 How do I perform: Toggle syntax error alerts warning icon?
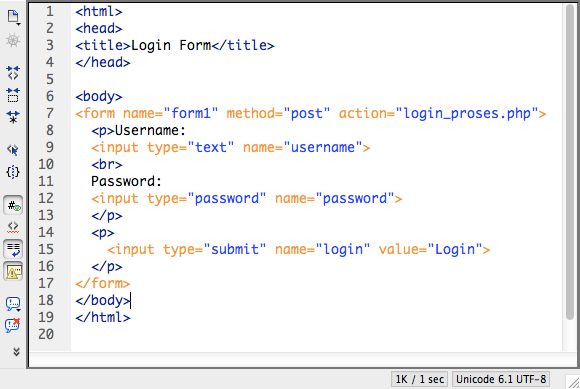point(13,271)
